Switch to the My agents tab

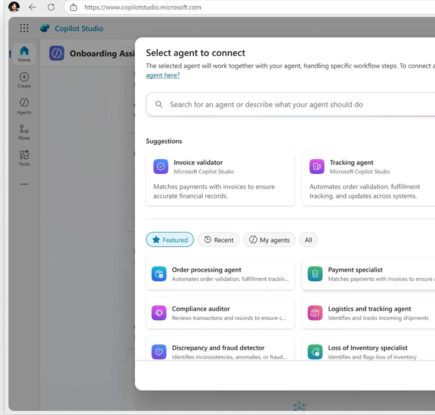coord(269,240)
